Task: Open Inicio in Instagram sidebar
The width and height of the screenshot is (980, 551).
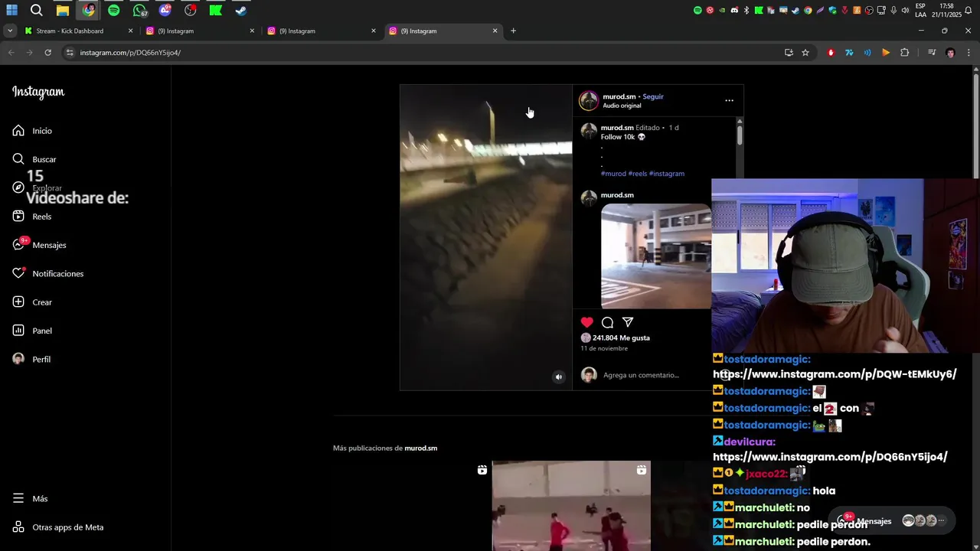Action: coord(32,131)
